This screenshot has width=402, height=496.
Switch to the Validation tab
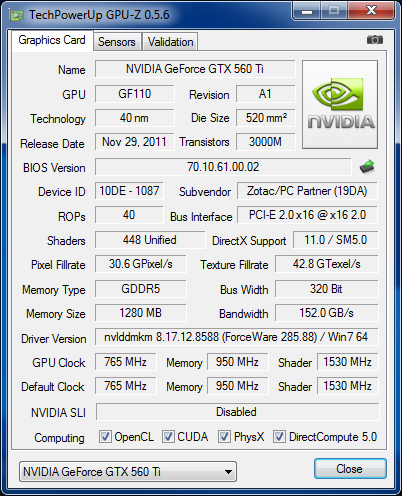click(170, 42)
